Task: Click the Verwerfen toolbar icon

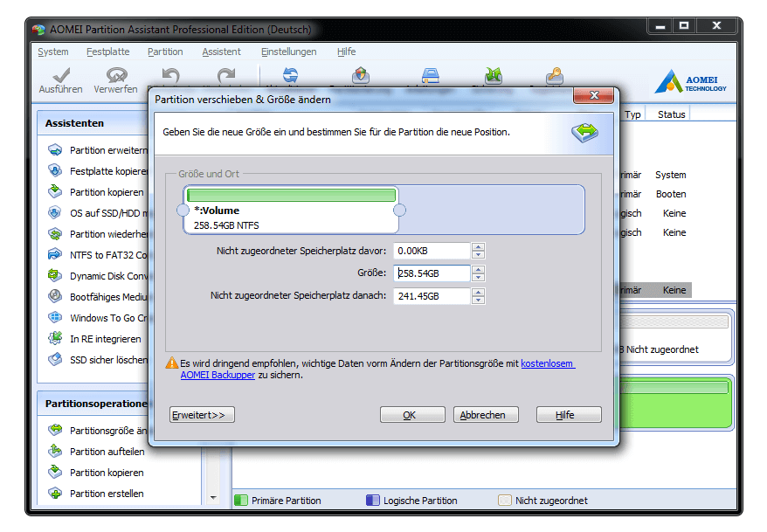Action: point(116,75)
